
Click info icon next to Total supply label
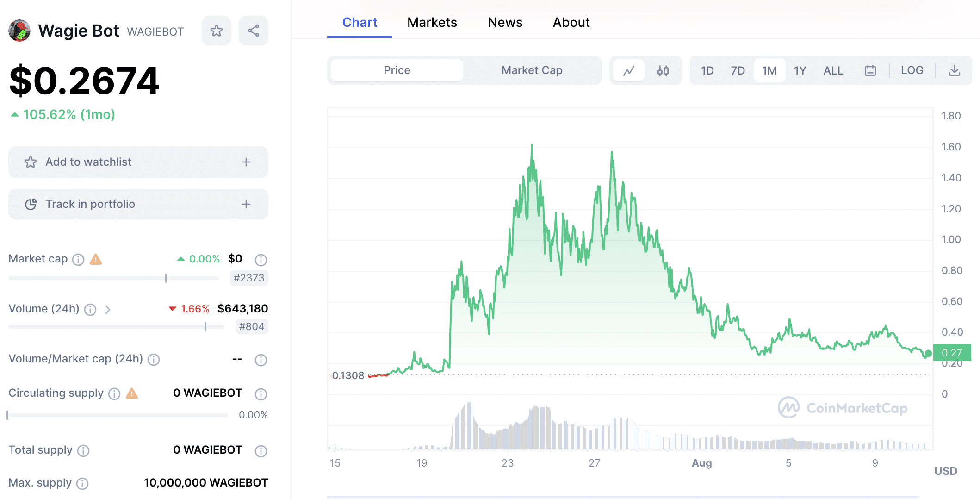83,450
